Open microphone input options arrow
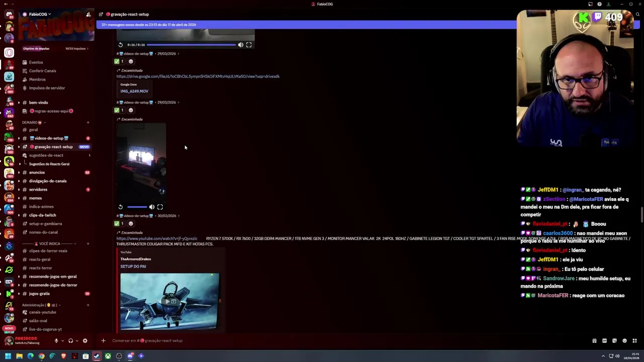Image resolution: width=644 pixels, height=362 pixels. 62,341
